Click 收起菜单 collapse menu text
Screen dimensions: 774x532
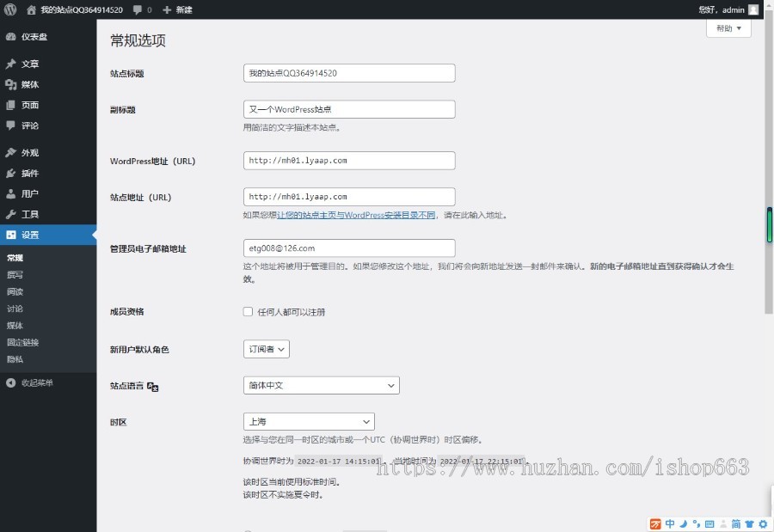(x=37, y=382)
